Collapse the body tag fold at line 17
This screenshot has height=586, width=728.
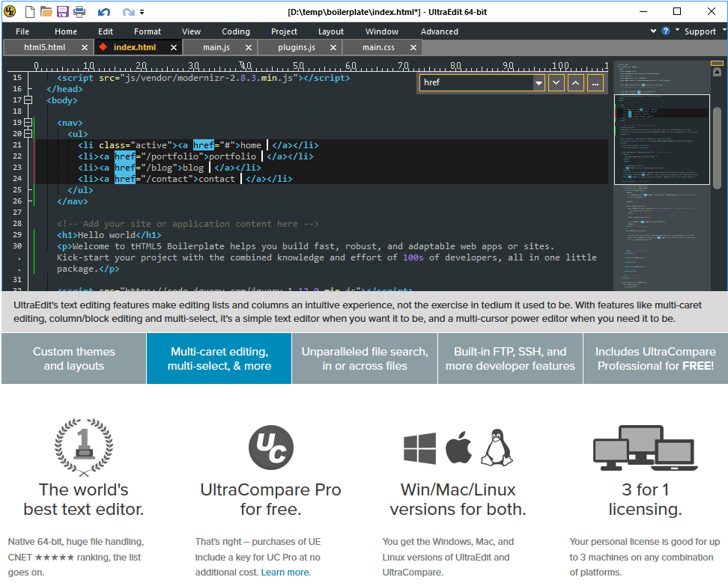(28, 100)
